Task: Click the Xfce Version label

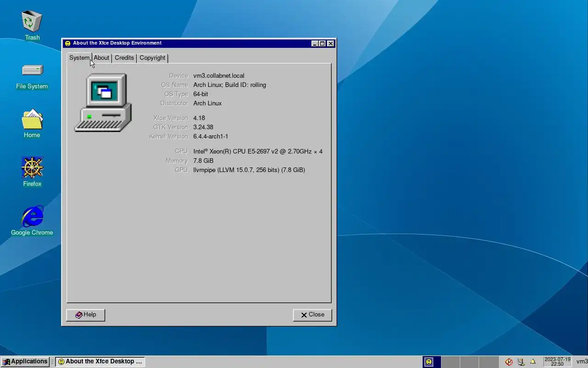Action: pyautogui.click(x=170, y=118)
